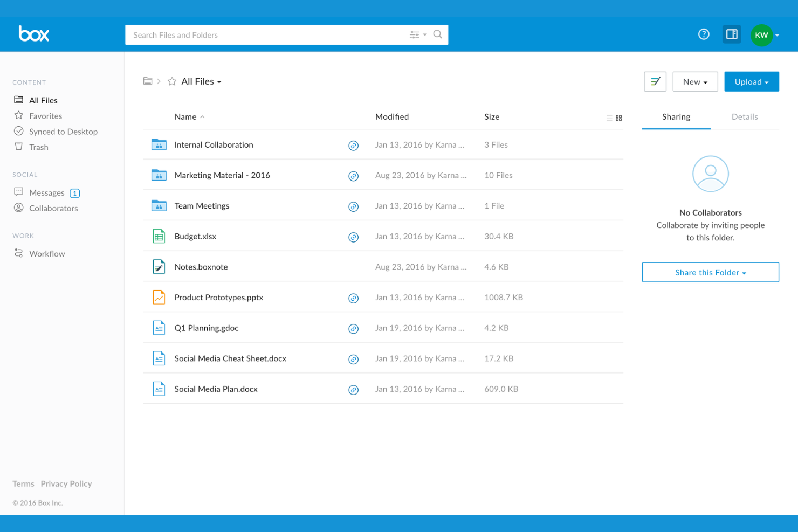Click Share this Folder

tap(710, 272)
